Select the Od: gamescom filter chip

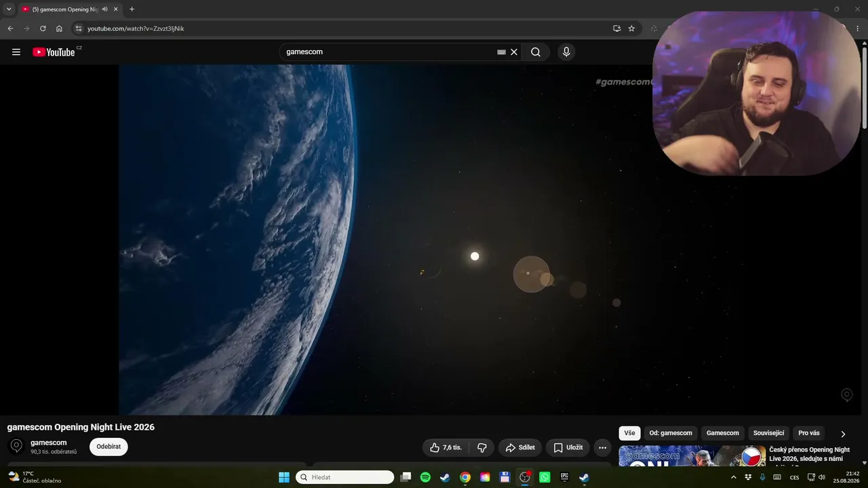point(671,433)
